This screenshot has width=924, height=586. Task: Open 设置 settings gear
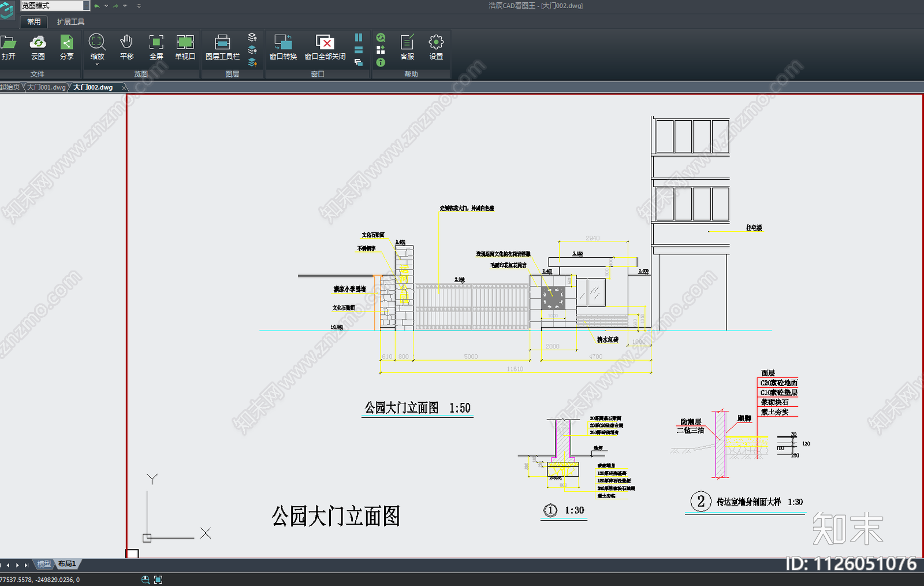(436, 47)
